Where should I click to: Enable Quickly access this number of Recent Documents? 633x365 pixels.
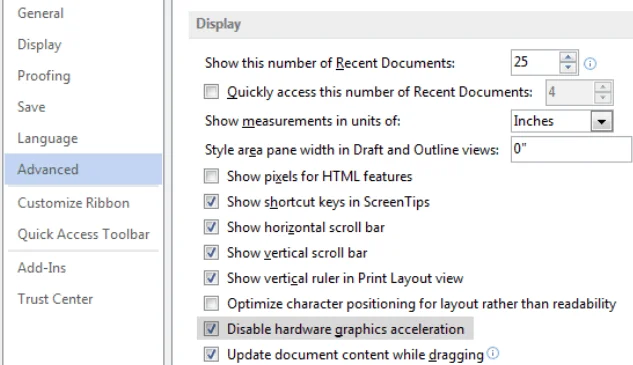211,92
